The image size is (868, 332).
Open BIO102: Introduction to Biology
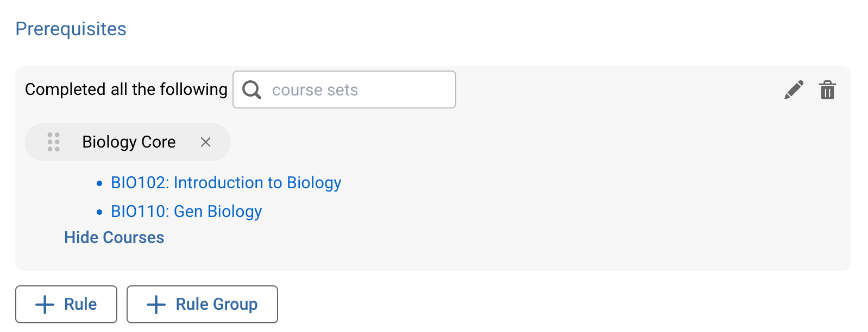tap(226, 183)
